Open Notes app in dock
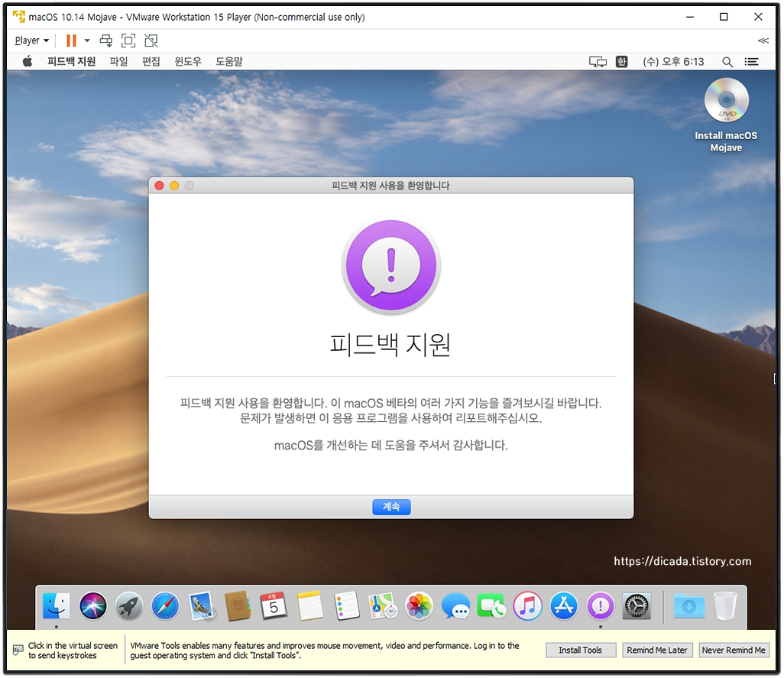Screen dimensions: 784x678 coord(310,606)
